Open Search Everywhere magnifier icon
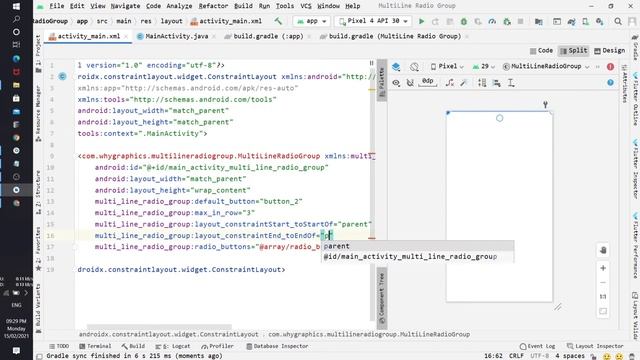The image size is (640, 360). (618, 21)
